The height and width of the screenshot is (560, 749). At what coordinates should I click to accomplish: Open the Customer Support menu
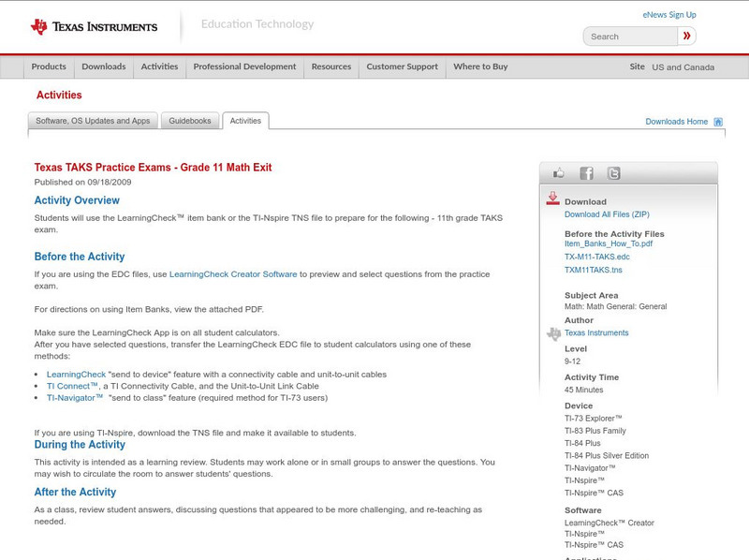tap(401, 66)
